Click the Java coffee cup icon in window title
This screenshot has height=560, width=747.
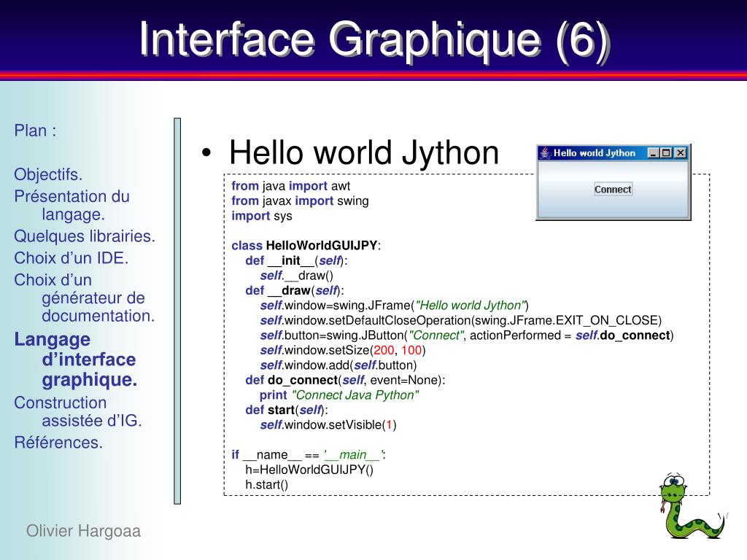tap(544, 153)
